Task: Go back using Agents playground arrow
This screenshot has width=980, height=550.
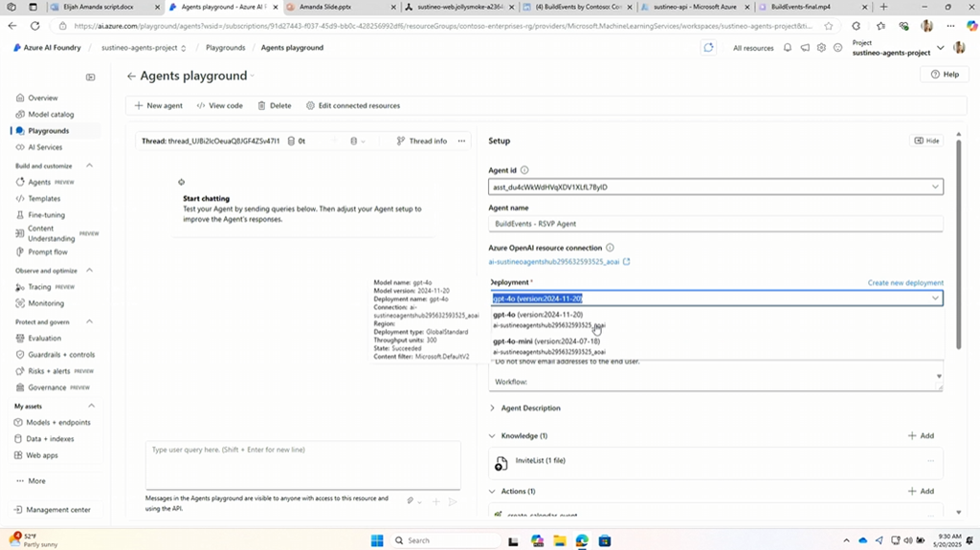Action: [130, 77]
